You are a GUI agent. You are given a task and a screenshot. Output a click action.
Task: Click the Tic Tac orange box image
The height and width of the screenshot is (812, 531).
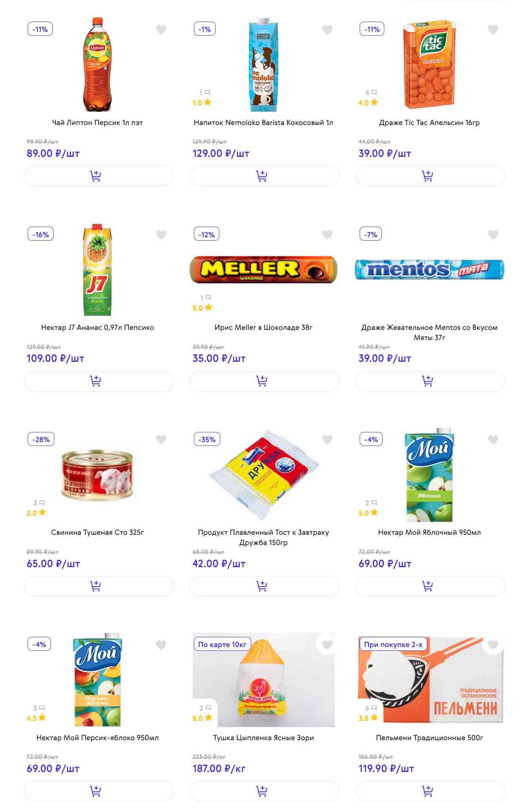tap(429, 65)
